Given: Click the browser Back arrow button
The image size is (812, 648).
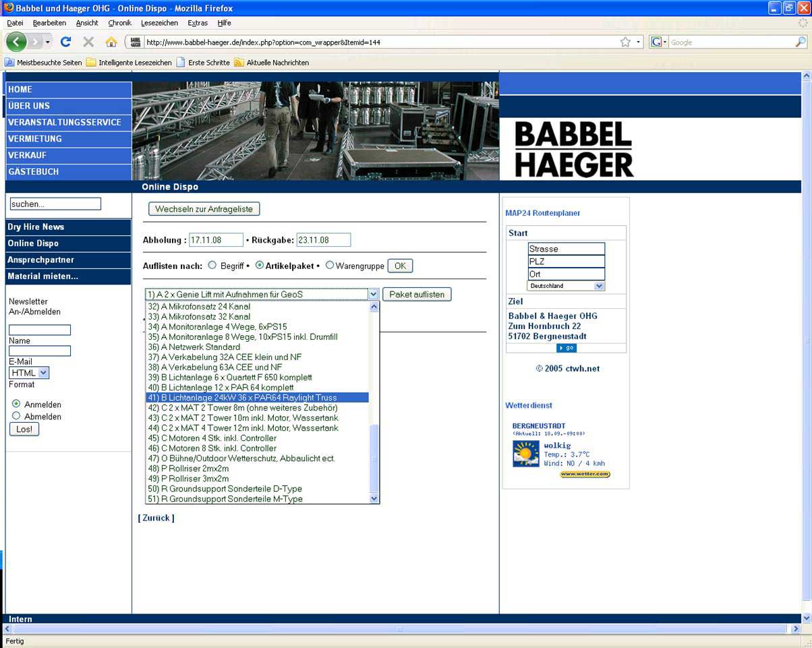Looking at the screenshot, I should click(16, 42).
